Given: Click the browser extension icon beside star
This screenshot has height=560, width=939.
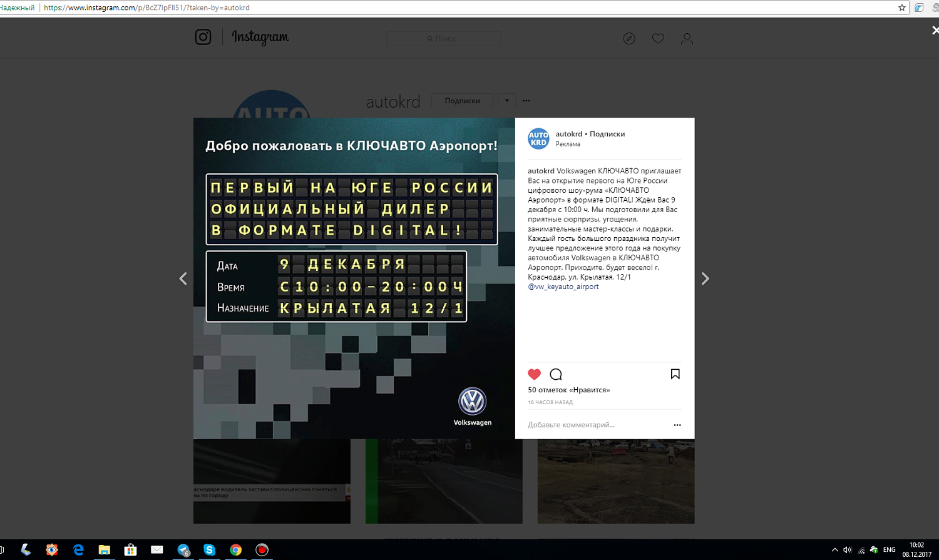Looking at the screenshot, I should click(919, 8).
